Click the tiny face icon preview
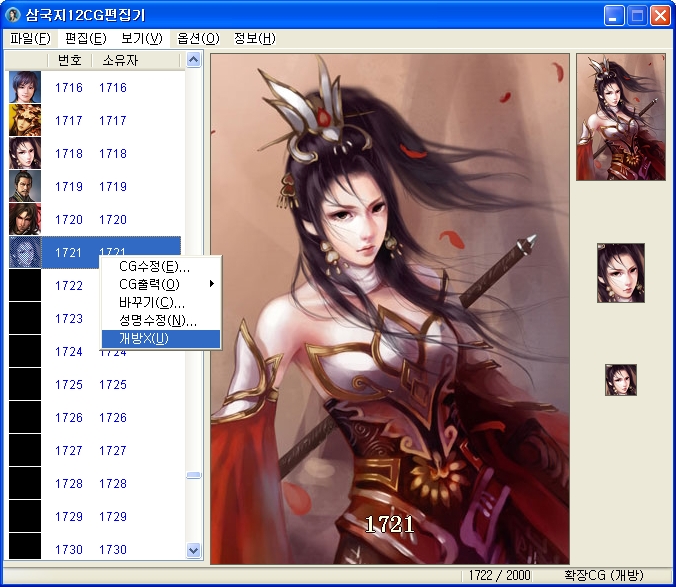 pyautogui.click(x=621, y=380)
